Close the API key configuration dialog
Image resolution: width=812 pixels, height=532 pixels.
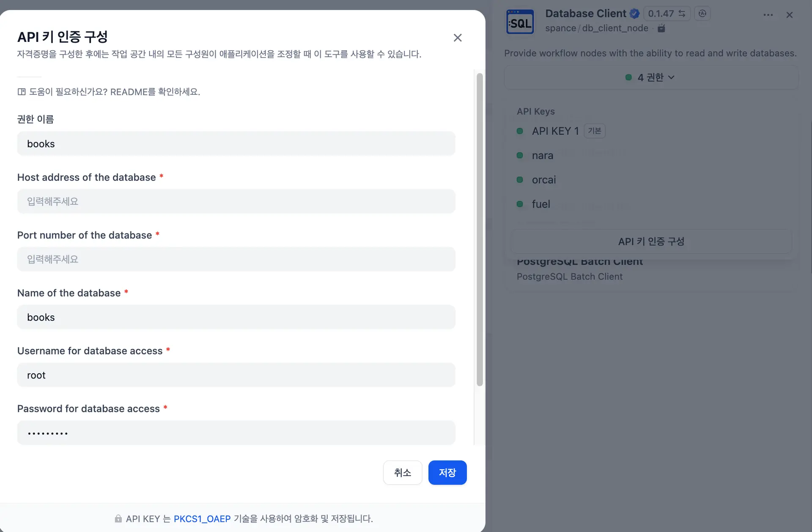point(457,38)
